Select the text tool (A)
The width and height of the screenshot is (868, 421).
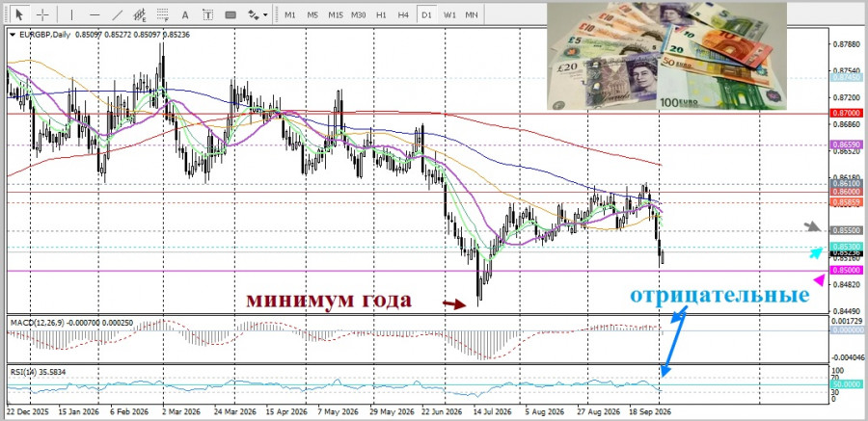185,15
